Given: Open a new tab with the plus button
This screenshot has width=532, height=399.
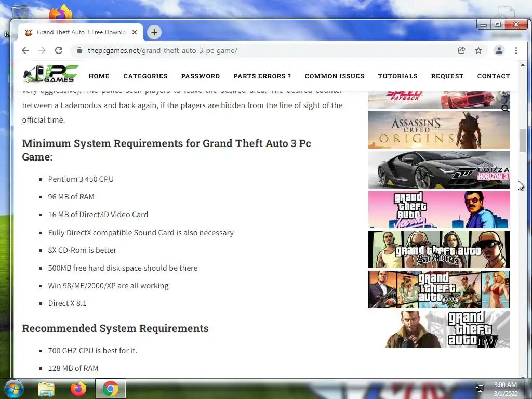Looking at the screenshot, I should [x=154, y=32].
